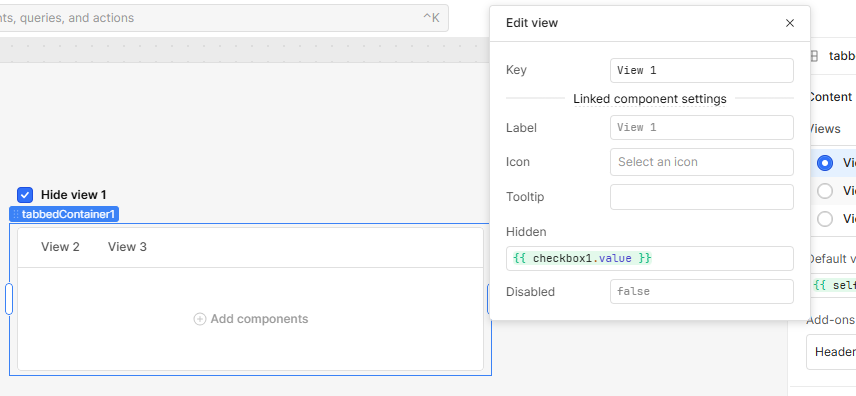This screenshot has height=396, width=856.
Task: Close the Edit view popup
Action: (789, 23)
